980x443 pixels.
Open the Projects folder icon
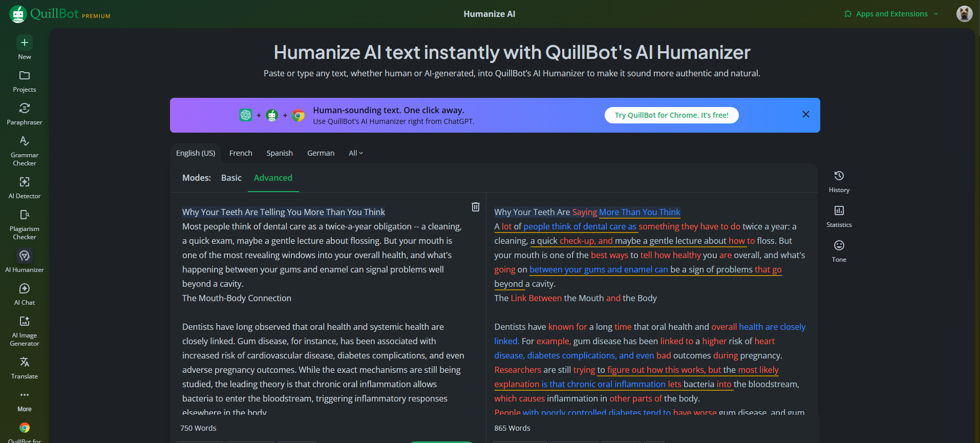pos(24,76)
